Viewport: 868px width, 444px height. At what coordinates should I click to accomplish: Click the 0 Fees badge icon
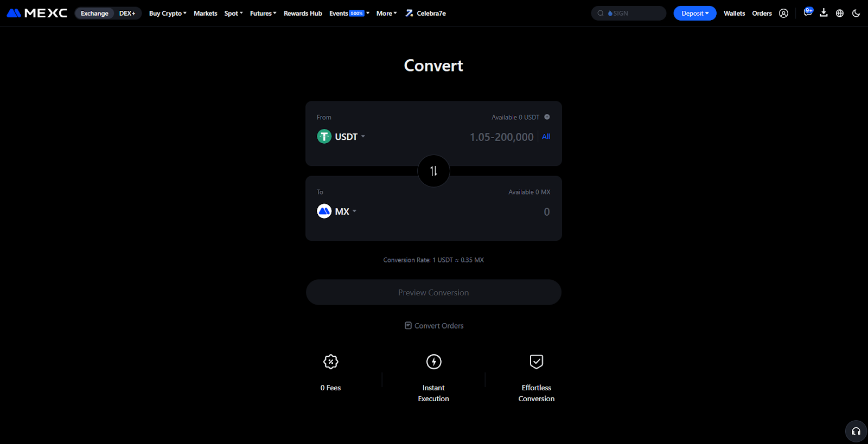click(x=330, y=362)
